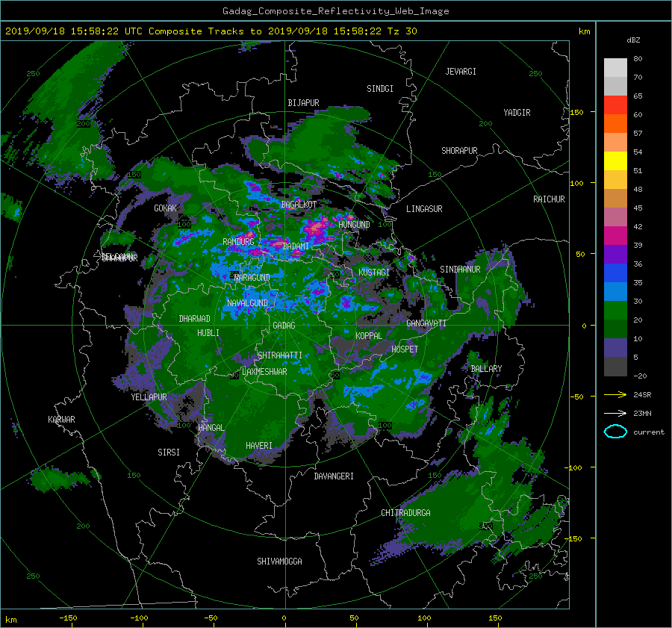The width and height of the screenshot is (672, 628).
Task: Click the GANGAVATI city label
Action: [426, 323]
